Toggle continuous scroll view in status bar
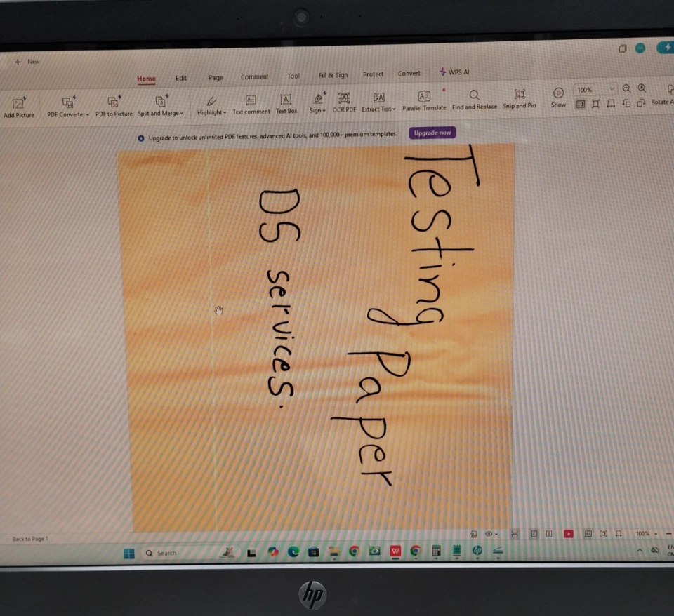The width and height of the screenshot is (674, 616). tap(514, 533)
